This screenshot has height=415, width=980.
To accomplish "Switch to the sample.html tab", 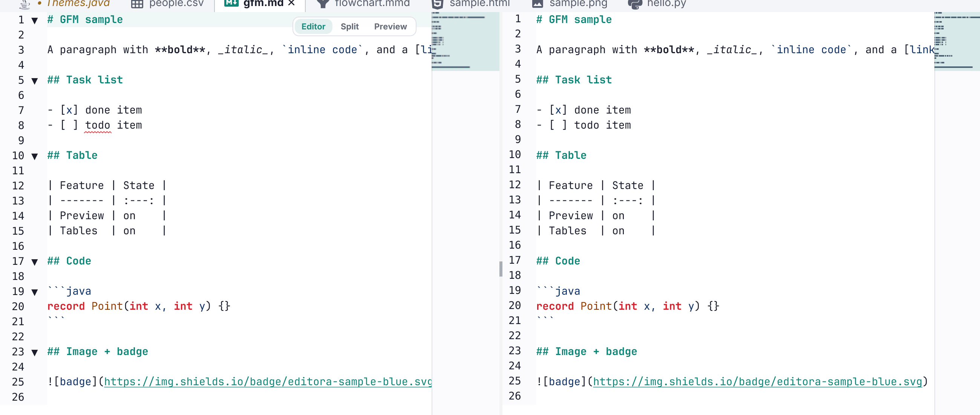I will pyautogui.click(x=471, y=3).
